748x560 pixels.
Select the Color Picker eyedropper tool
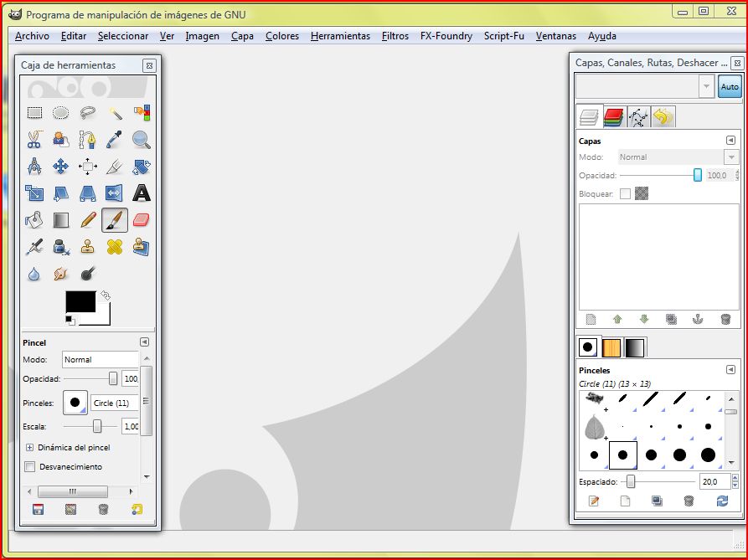(115, 140)
